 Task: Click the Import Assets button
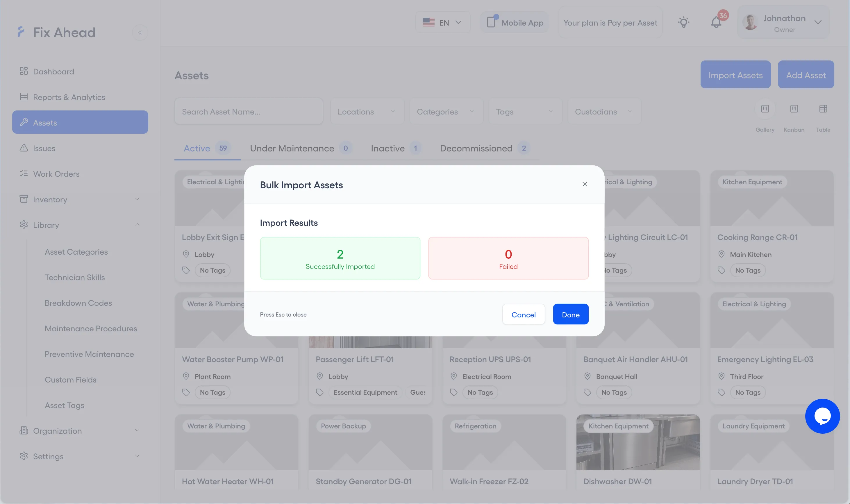point(735,75)
